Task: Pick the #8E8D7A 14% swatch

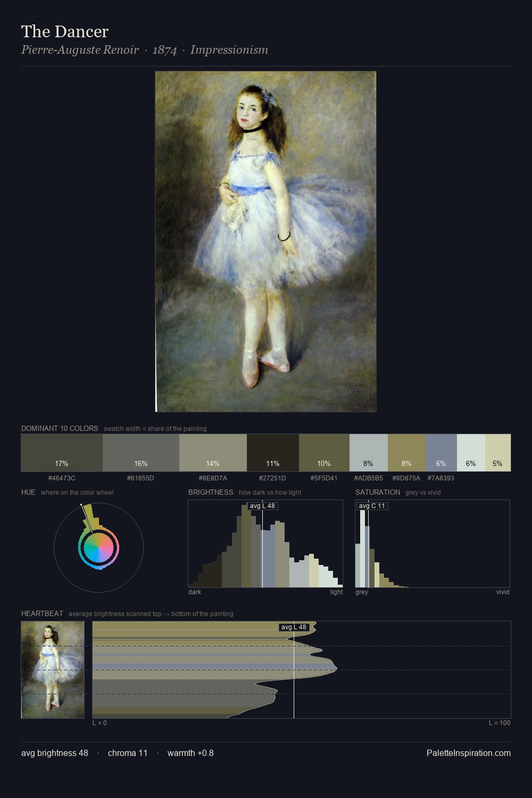Action: pyautogui.click(x=213, y=453)
